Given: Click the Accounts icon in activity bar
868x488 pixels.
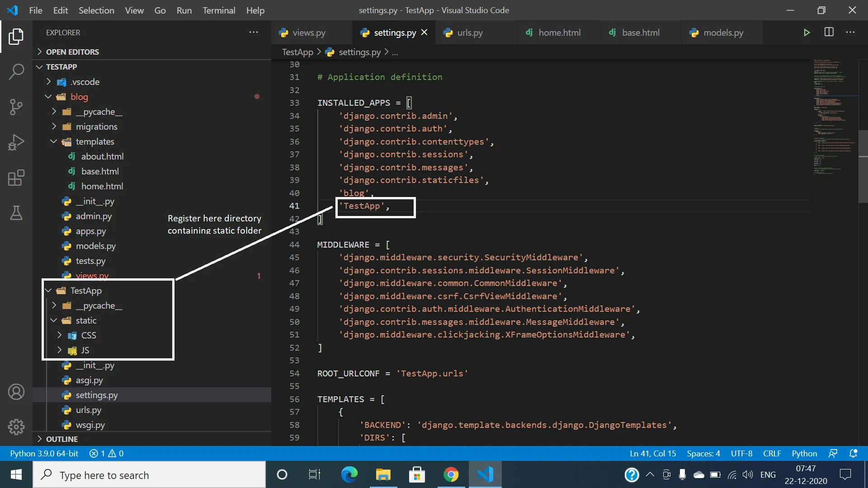Looking at the screenshot, I should (x=16, y=392).
